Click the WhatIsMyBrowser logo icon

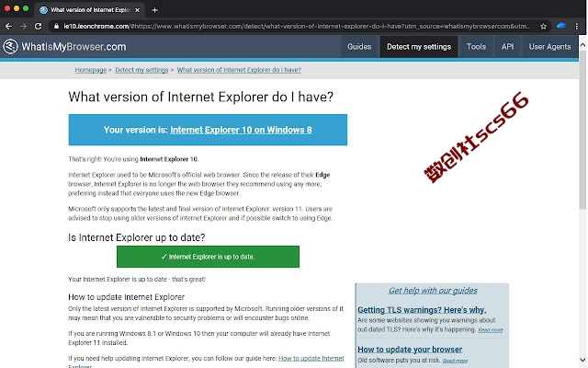pyautogui.click(x=10, y=47)
